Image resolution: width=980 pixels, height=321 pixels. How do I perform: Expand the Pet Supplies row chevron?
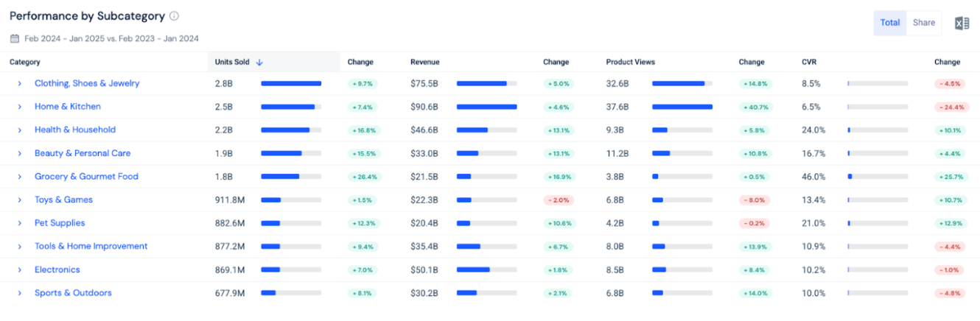(x=20, y=223)
